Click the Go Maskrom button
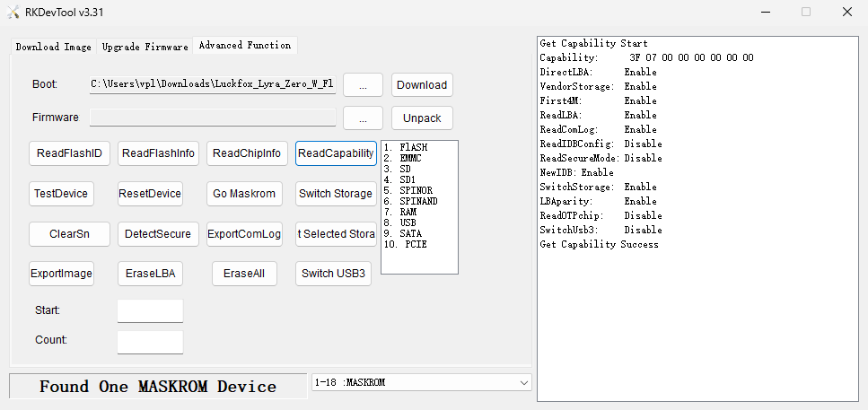The height and width of the screenshot is (410, 868). [244, 194]
